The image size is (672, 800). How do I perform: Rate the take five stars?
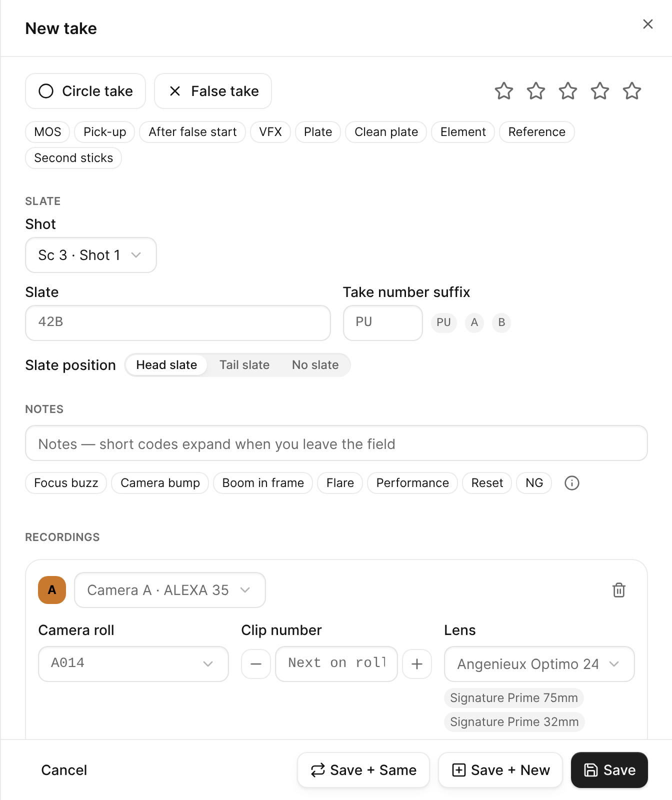[x=632, y=91]
